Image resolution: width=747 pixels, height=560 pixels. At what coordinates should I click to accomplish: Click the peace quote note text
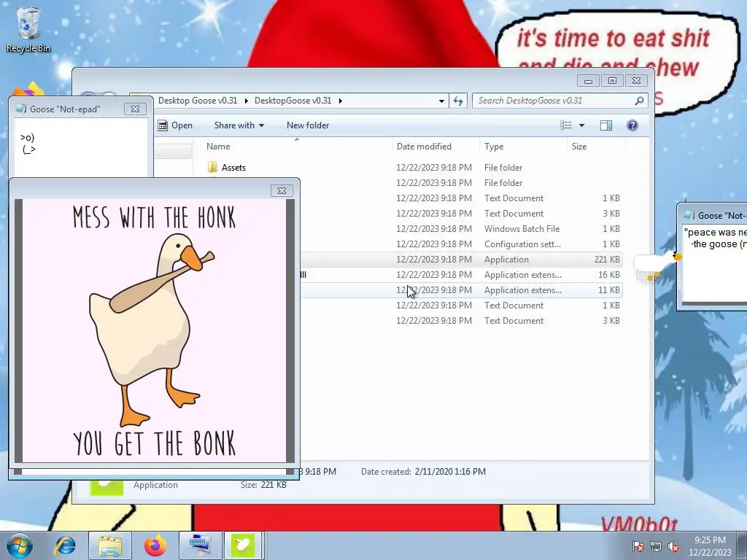click(715, 238)
